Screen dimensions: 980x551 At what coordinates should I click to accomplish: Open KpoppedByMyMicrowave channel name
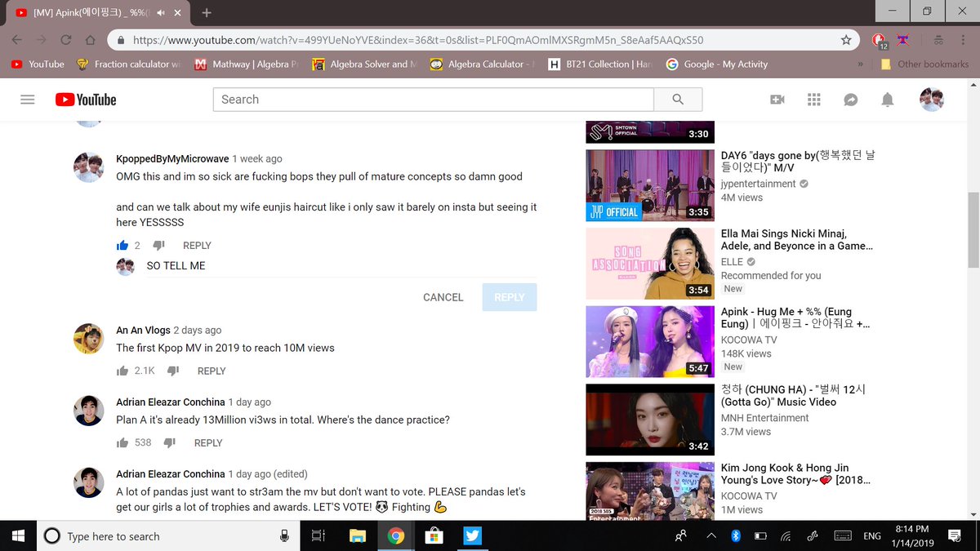[172, 158]
